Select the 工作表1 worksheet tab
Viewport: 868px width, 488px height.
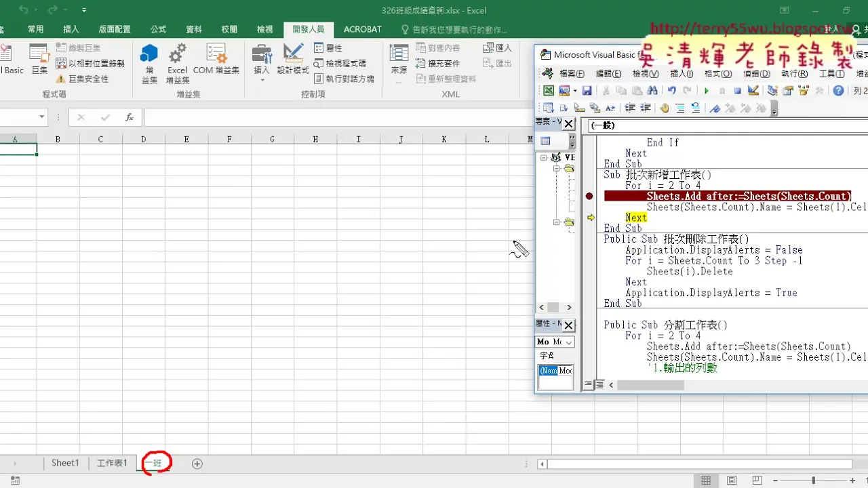[x=112, y=463]
